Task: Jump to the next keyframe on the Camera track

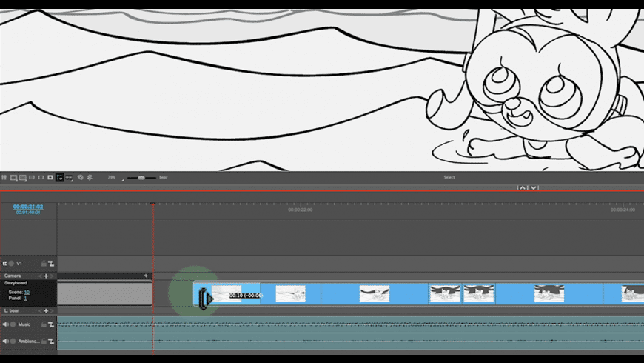Action: click(52, 276)
